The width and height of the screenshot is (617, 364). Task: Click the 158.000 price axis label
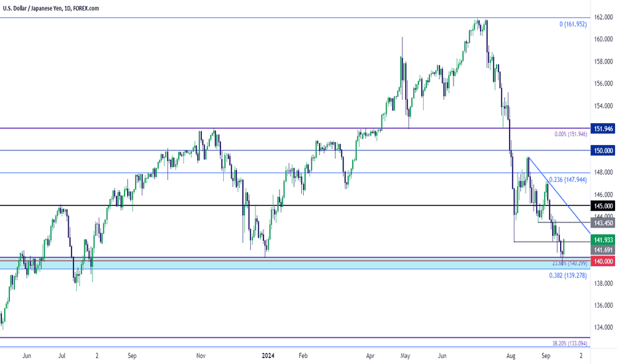(x=604, y=62)
